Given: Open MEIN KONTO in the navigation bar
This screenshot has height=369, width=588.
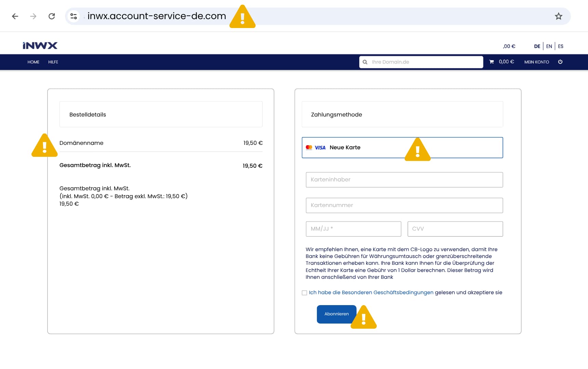Looking at the screenshot, I should coord(537,62).
